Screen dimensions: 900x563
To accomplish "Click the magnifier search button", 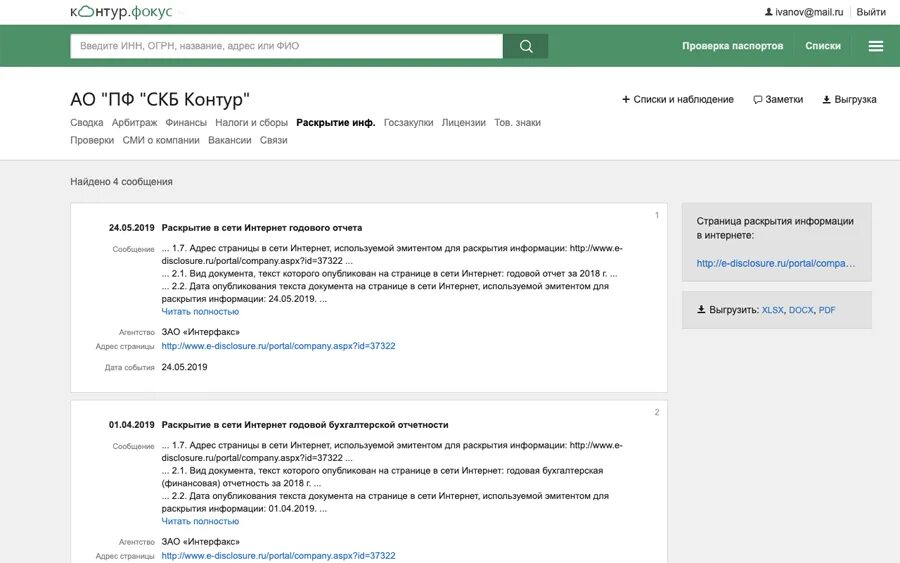I will pos(526,46).
